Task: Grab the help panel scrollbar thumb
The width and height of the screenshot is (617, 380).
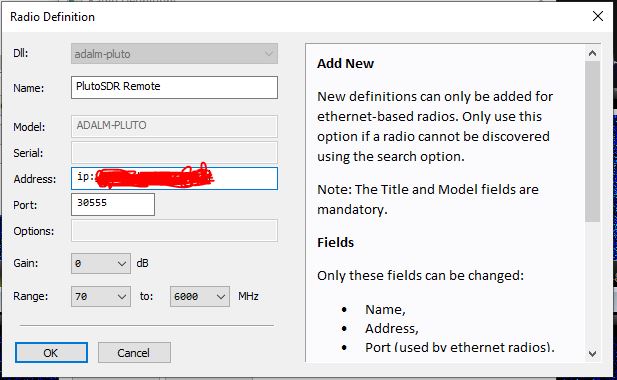Action: click(x=593, y=142)
